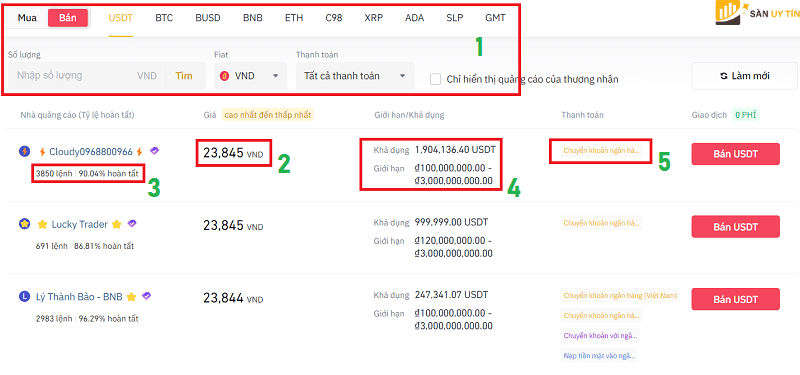Click Bán USDT for Cloudy0968800966
Image resolution: width=800 pixels, height=375 pixels.
[x=735, y=154]
